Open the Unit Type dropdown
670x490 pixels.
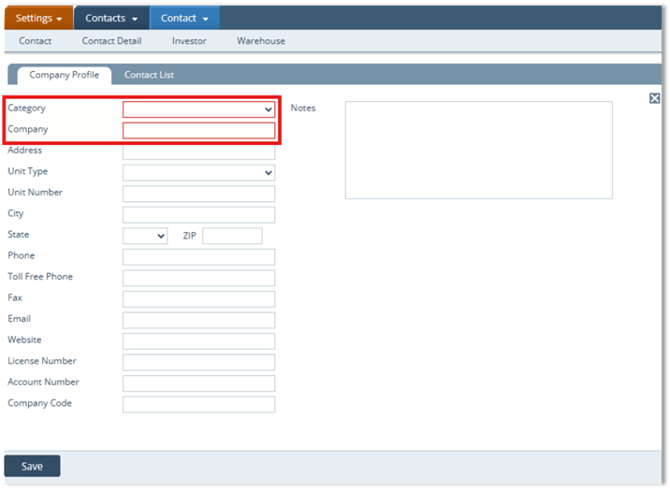pos(198,172)
